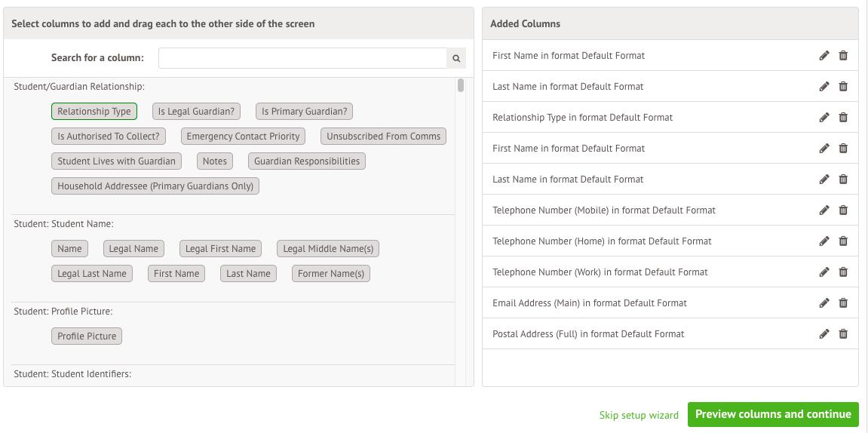The height and width of the screenshot is (433, 868).
Task: Click the search magnifier icon
Action: click(456, 58)
